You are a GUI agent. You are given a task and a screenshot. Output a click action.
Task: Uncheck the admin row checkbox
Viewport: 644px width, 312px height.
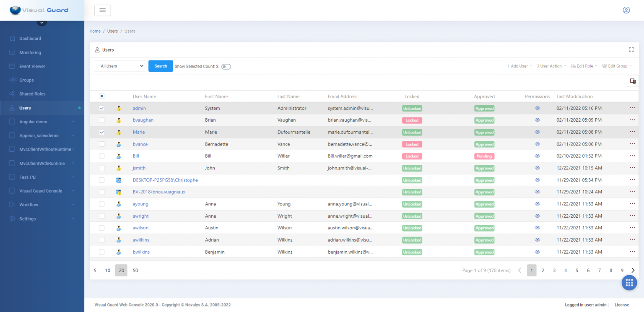[101, 108]
